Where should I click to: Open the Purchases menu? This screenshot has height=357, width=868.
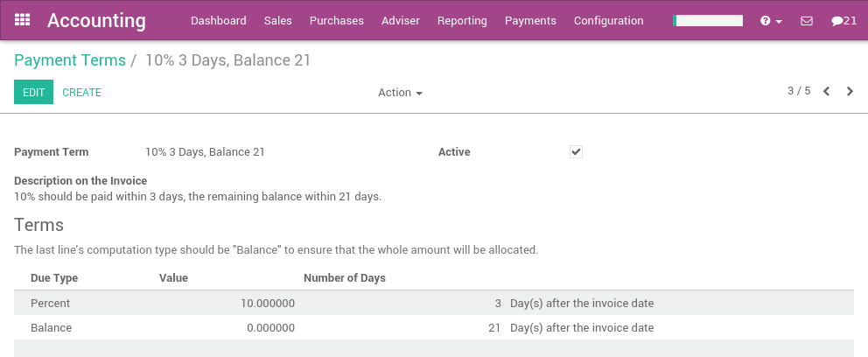pos(337,21)
